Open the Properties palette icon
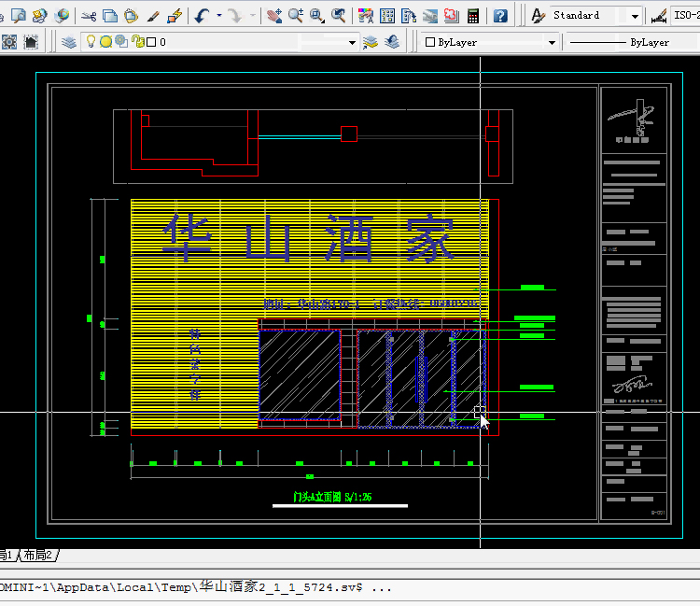700x606 pixels. pyautogui.click(x=366, y=16)
